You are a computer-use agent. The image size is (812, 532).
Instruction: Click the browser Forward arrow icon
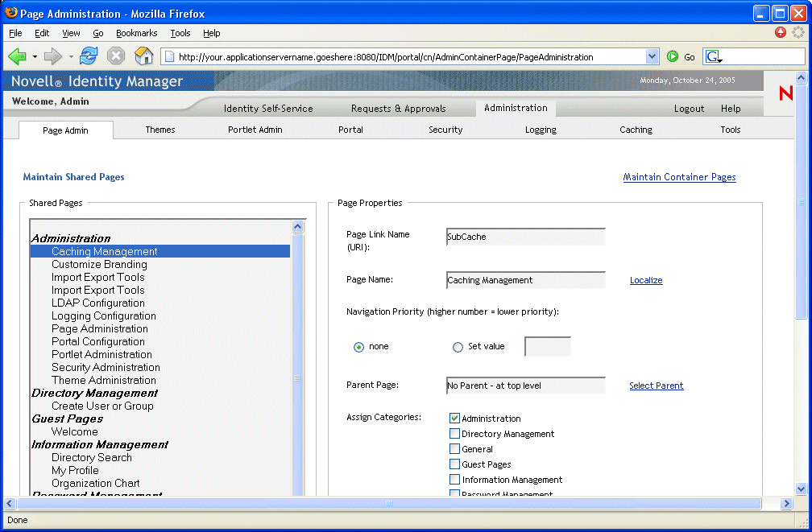coord(52,56)
